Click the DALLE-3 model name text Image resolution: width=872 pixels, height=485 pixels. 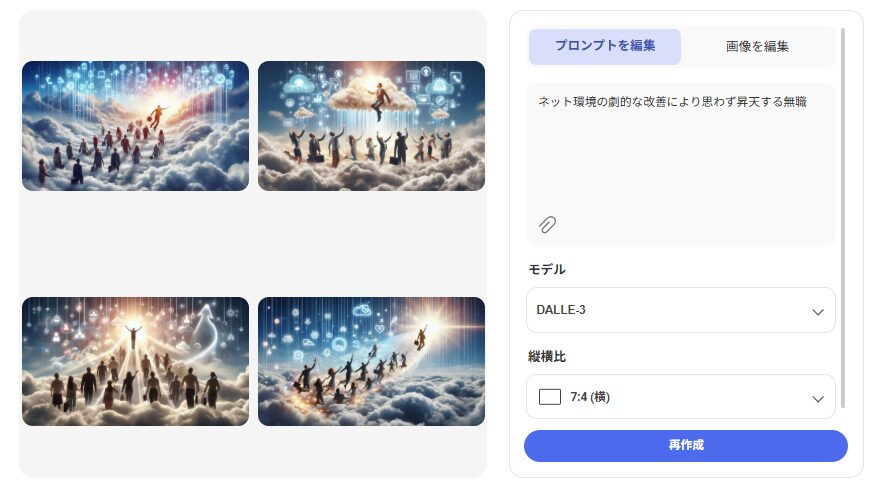point(561,310)
